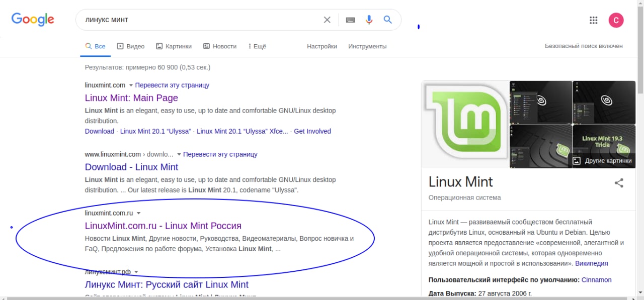Open the top-middle dark desktop thumbnail
The height and width of the screenshot is (300, 644).
tap(541, 103)
